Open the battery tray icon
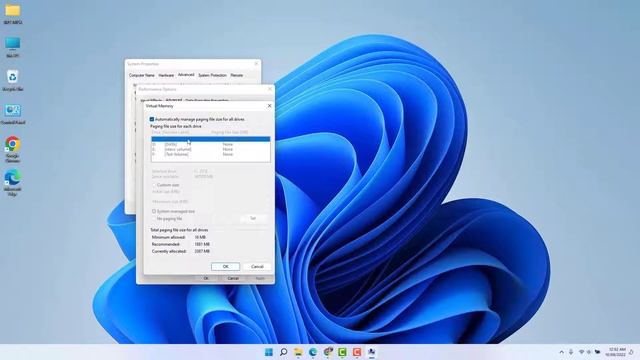 point(598,352)
